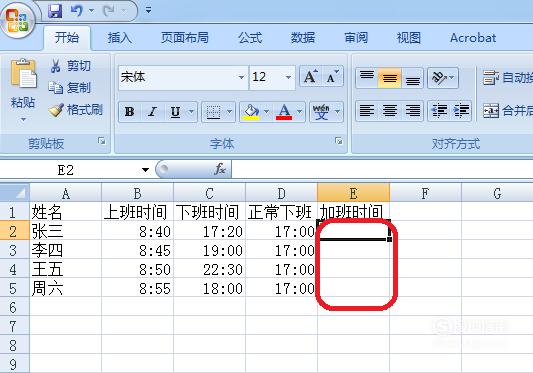Increase font size with large A
533x373 pixels.
(x=310, y=77)
